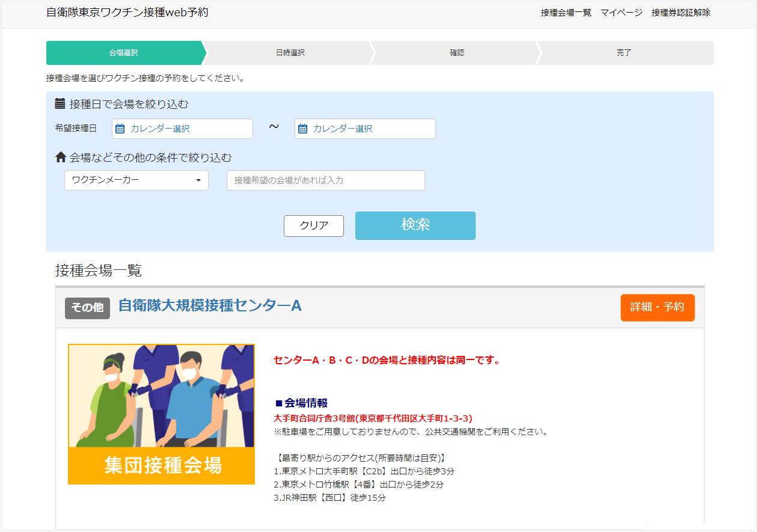Open the 接種会場一覧 link in header
Viewport: 757px width, 532px height.
[x=566, y=13]
